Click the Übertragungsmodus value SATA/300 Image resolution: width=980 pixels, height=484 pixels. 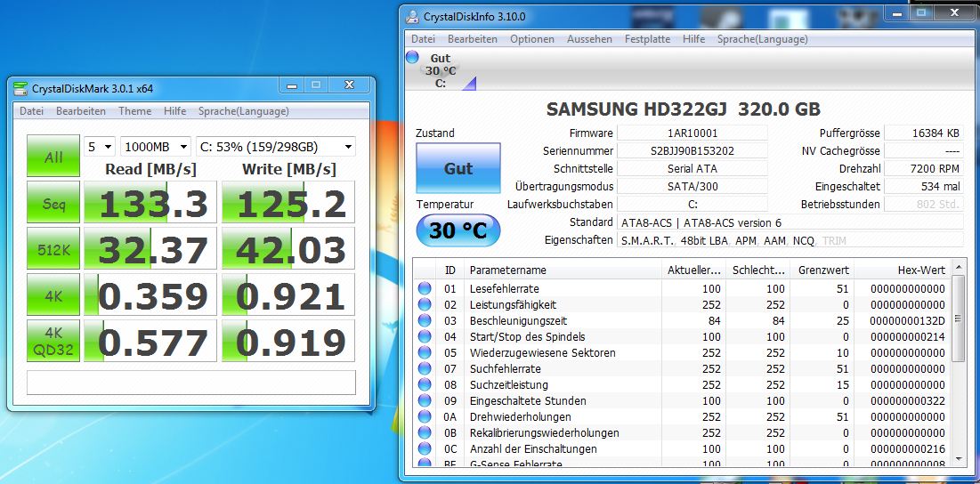[692, 186]
